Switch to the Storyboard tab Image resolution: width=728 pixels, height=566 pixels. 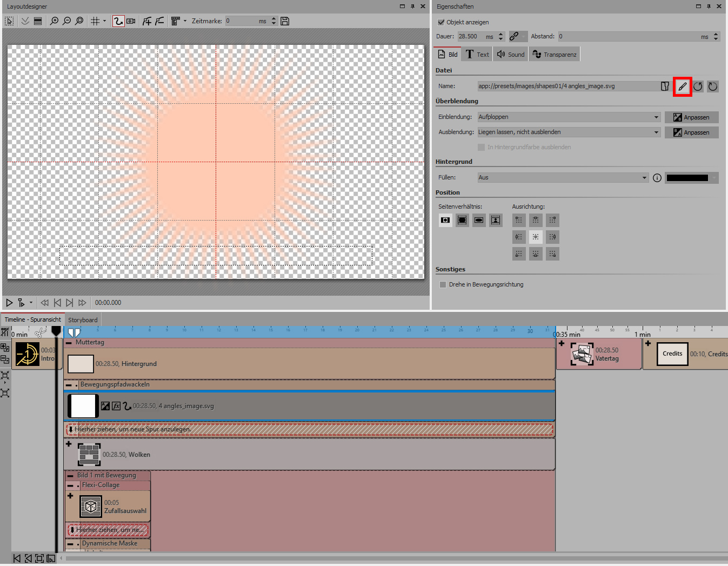(83, 320)
